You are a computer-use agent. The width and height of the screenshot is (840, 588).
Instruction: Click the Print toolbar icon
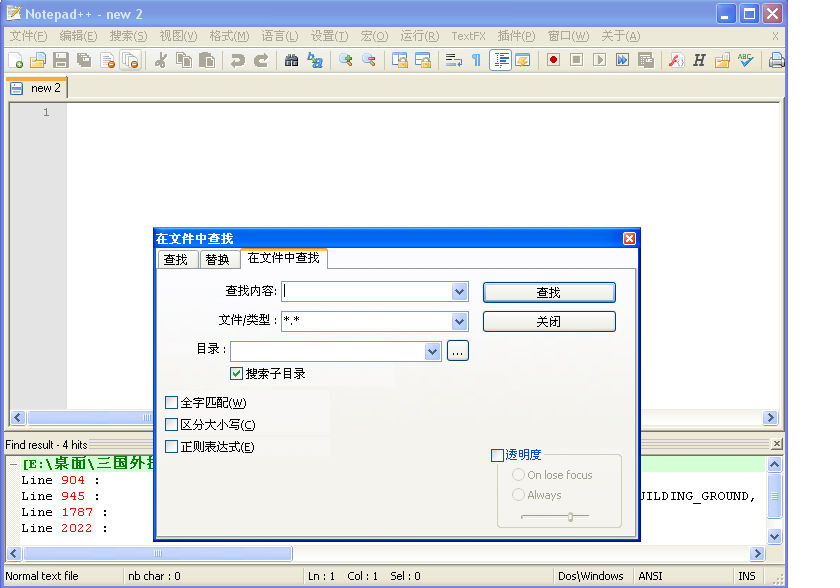[x=776, y=60]
